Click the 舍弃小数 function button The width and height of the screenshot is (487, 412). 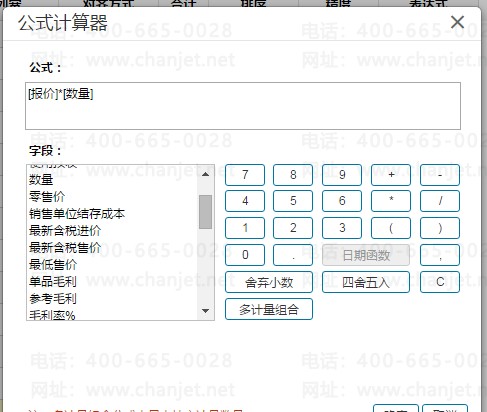click(x=269, y=282)
